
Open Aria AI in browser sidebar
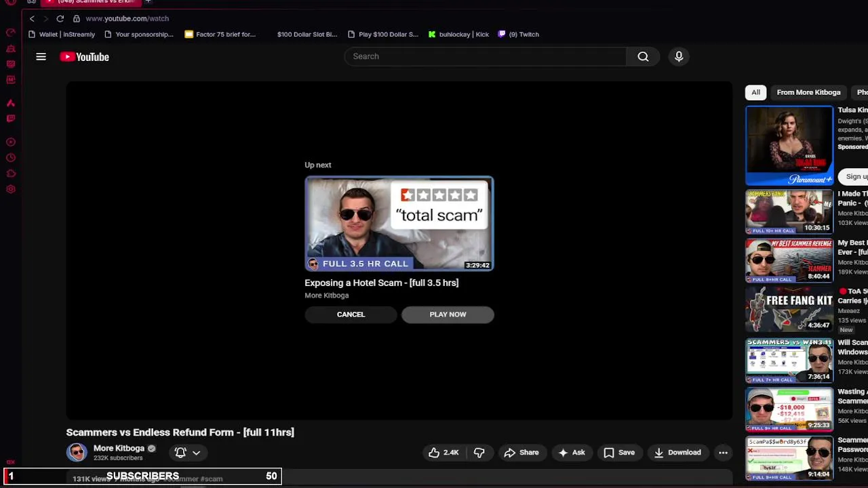coord(11,103)
